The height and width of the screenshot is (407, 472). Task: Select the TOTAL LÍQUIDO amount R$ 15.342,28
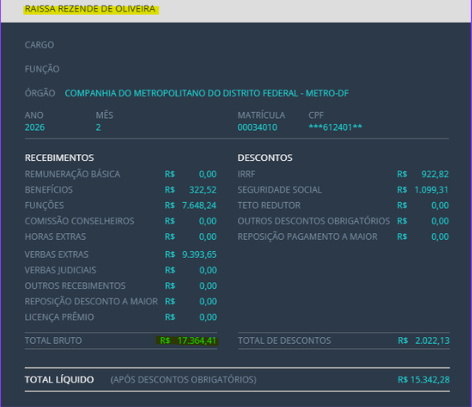click(423, 380)
